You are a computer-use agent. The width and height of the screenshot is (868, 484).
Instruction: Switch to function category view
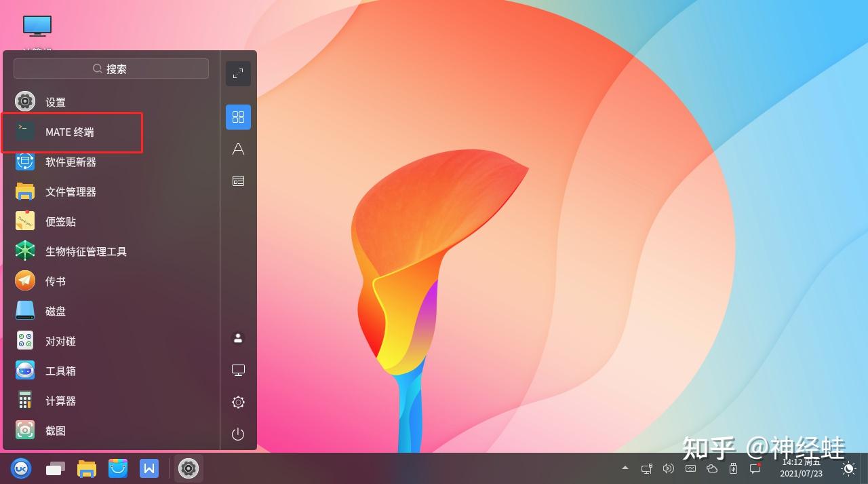(x=238, y=181)
